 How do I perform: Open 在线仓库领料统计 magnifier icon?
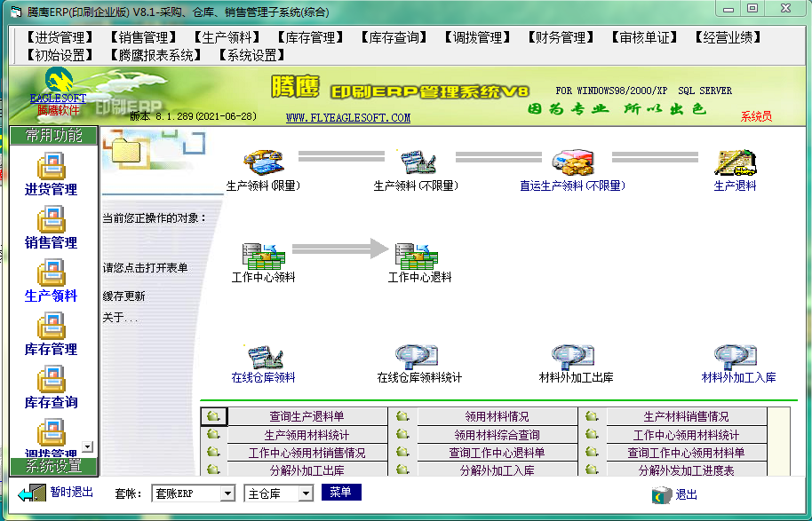tap(417, 357)
